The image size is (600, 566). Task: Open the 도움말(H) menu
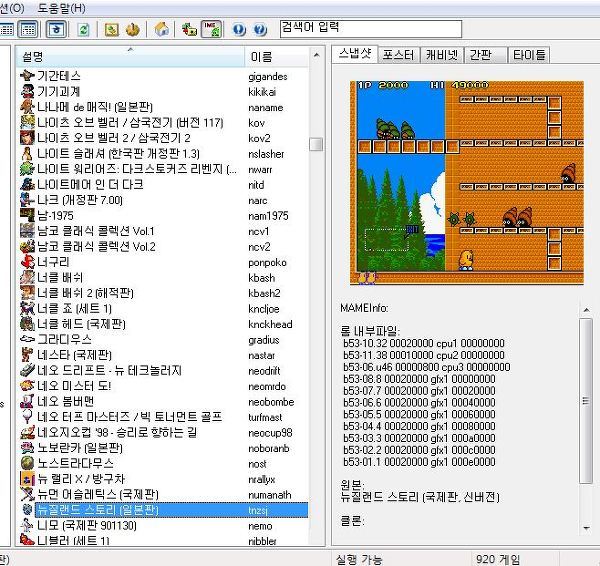coord(61,8)
